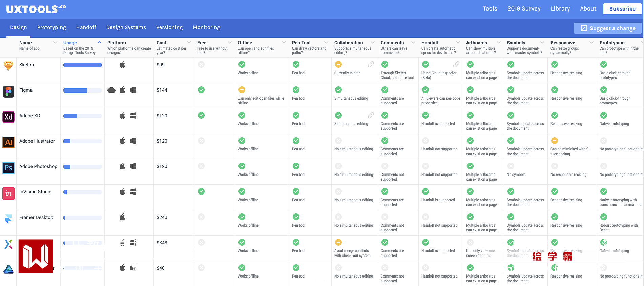Screen dimensions: 644x286
Task: Open the Handoff column dropdown arrow
Action: click(x=458, y=42)
